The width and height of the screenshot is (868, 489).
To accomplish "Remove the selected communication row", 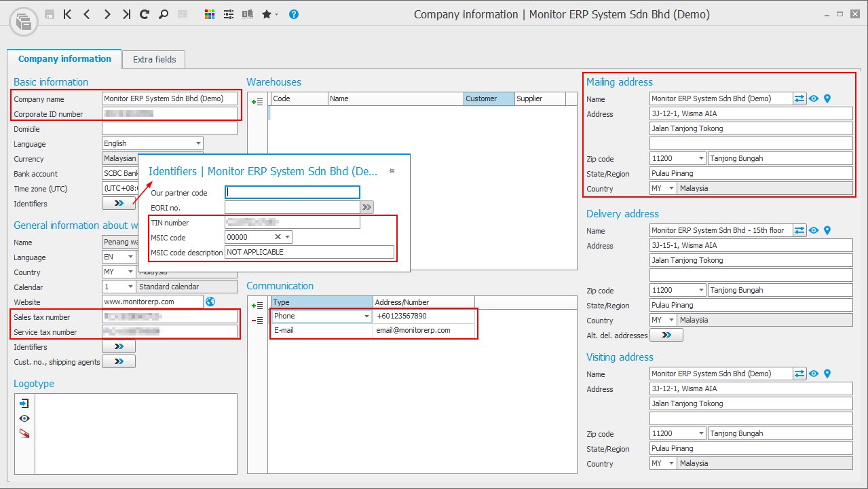I will 257,321.
